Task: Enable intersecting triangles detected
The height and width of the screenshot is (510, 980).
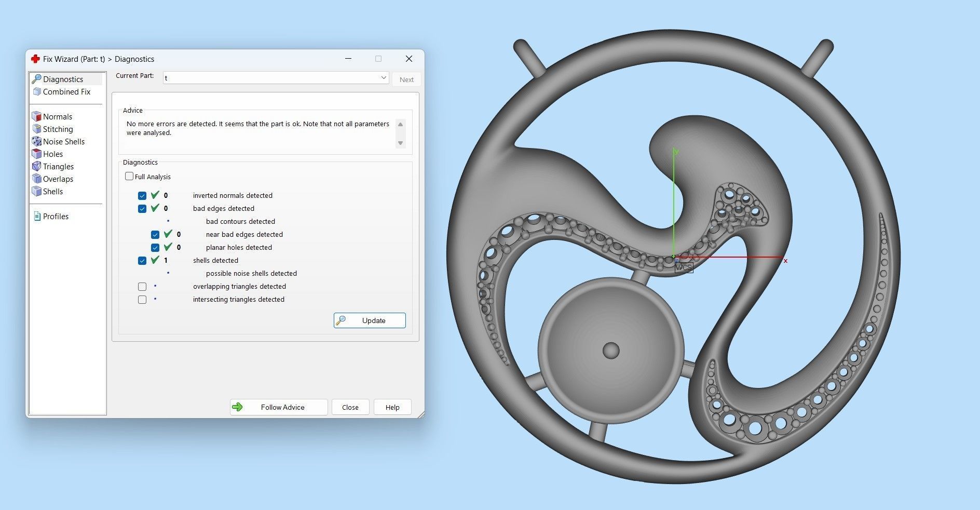Action: pyautogui.click(x=142, y=300)
